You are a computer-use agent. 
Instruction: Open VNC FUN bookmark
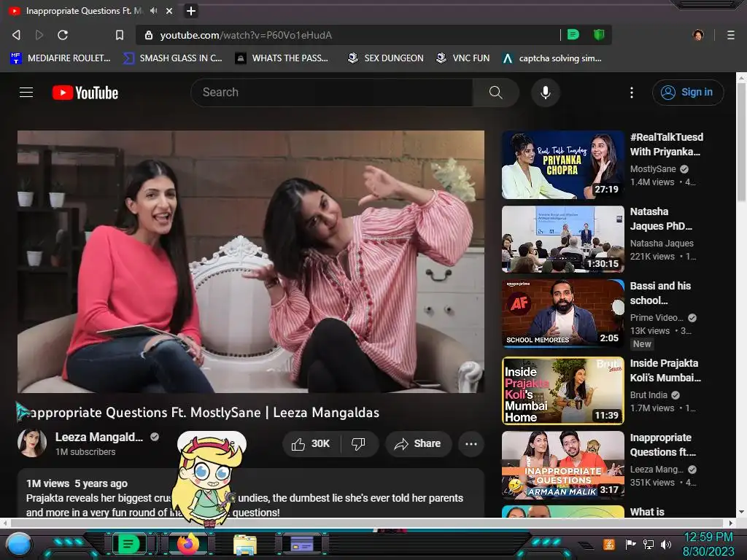click(x=463, y=58)
